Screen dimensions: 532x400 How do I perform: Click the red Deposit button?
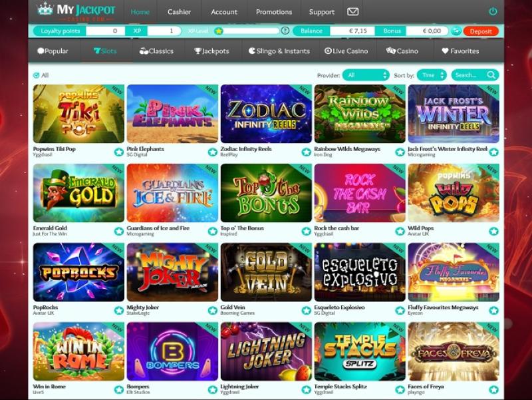click(x=481, y=31)
